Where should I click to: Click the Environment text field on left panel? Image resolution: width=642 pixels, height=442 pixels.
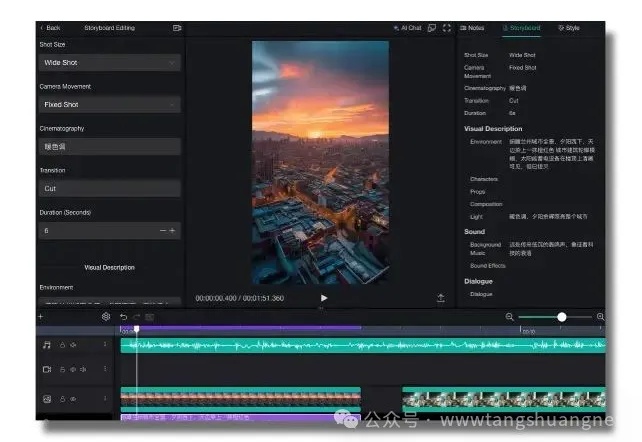(x=110, y=302)
